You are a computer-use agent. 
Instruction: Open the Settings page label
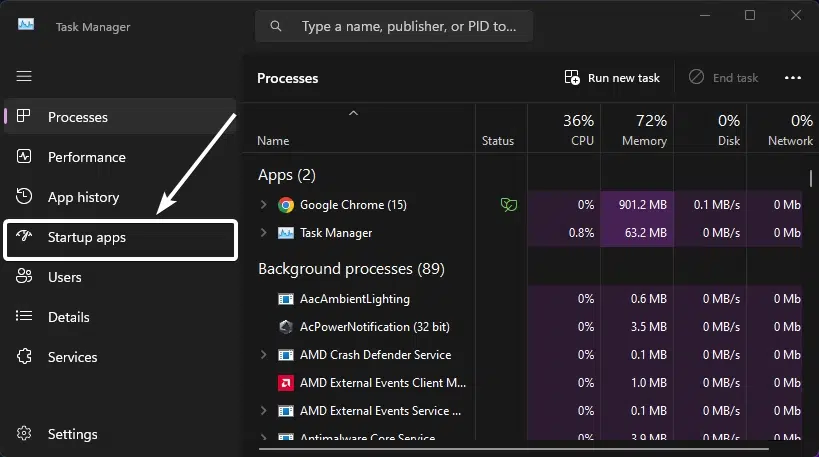pyautogui.click(x=73, y=435)
